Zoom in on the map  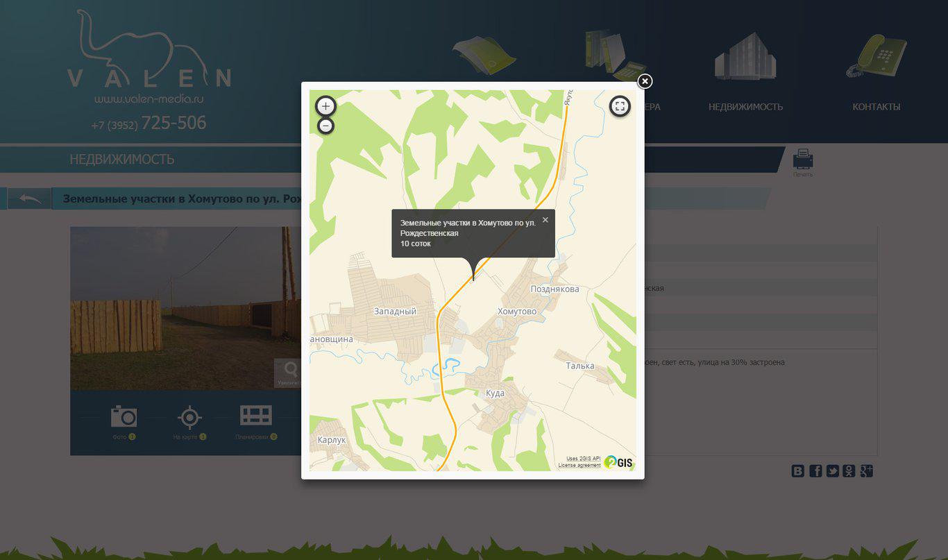click(325, 106)
